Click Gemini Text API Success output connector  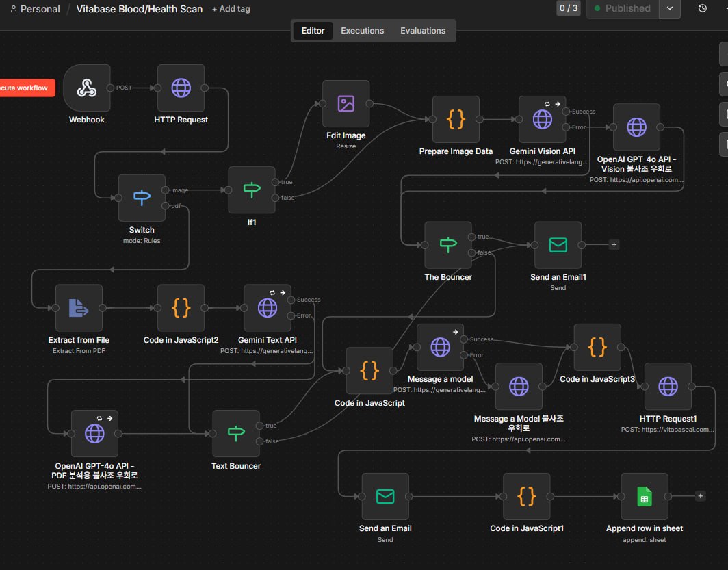[x=291, y=300]
